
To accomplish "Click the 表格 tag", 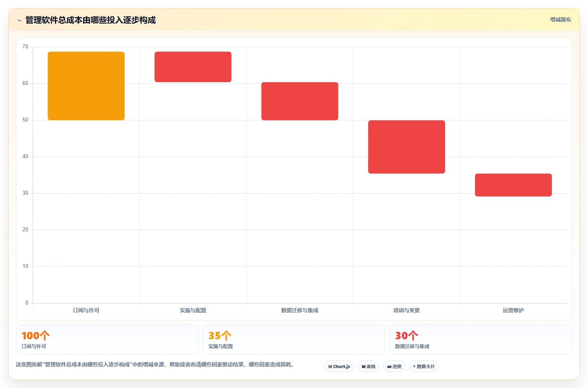I will 369,366.
